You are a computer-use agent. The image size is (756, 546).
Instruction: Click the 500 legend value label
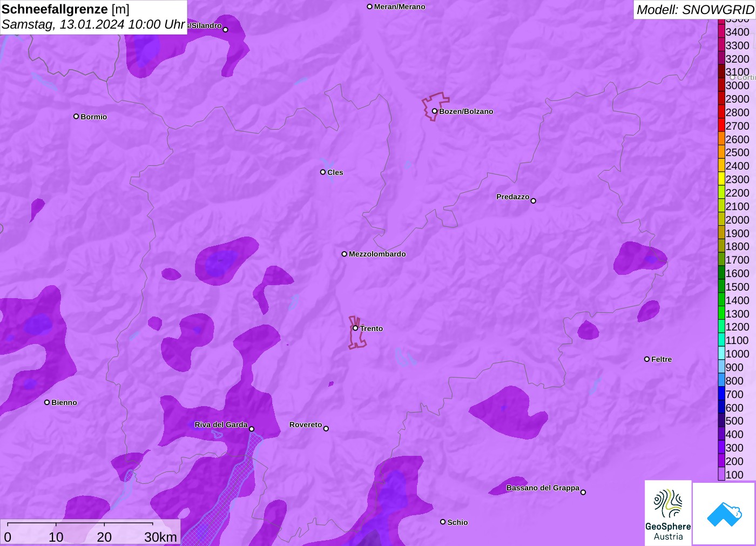point(734,421)
